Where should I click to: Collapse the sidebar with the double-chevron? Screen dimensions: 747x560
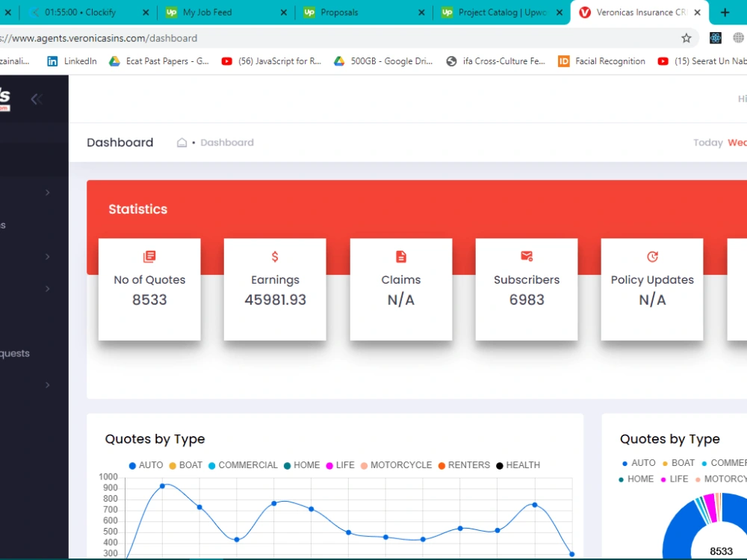click(x=35, y=99)
